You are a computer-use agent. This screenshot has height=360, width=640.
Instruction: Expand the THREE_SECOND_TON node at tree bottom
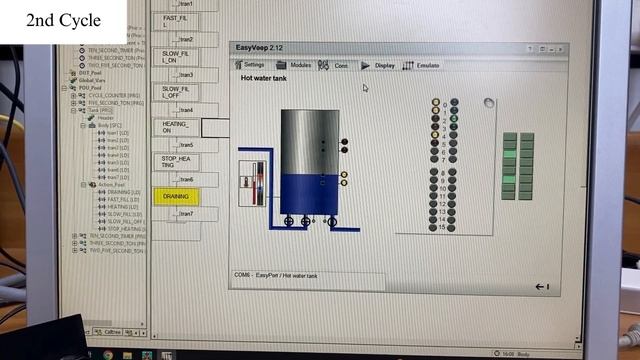[74, 243]
